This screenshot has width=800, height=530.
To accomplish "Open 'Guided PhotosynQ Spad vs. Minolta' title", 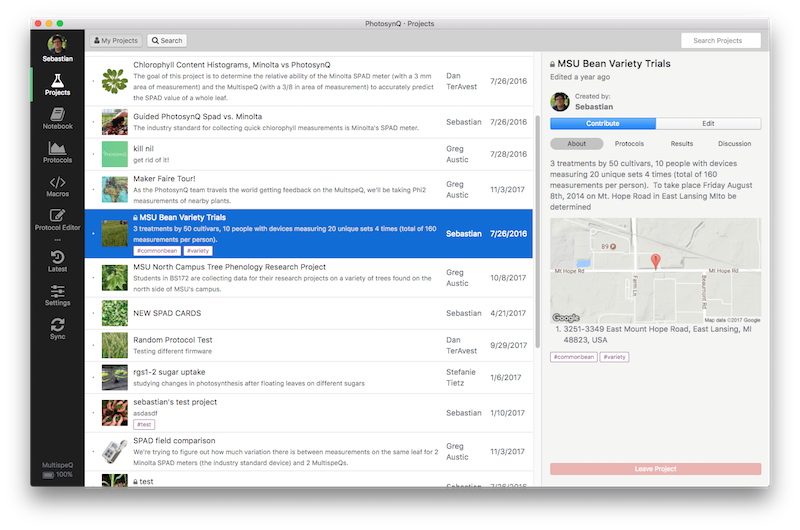I will point(197,116).
